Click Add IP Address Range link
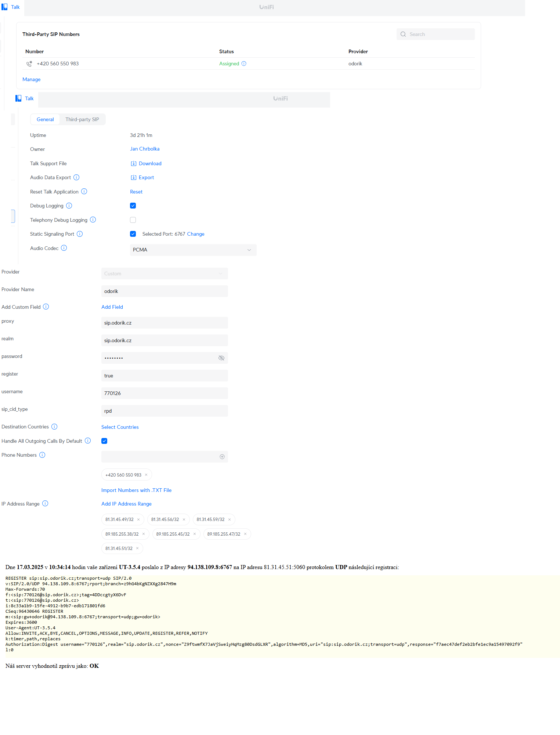Screen dimensions: 560x735 126,504
